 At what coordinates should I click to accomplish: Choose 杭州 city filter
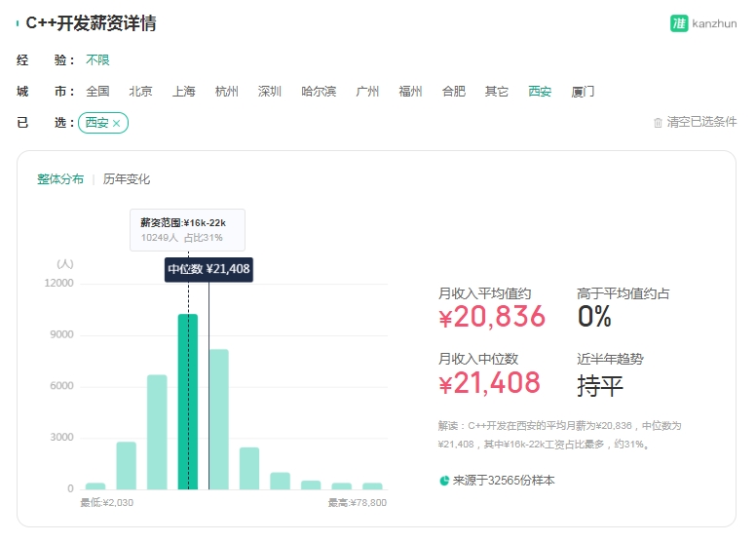[227, 92]
